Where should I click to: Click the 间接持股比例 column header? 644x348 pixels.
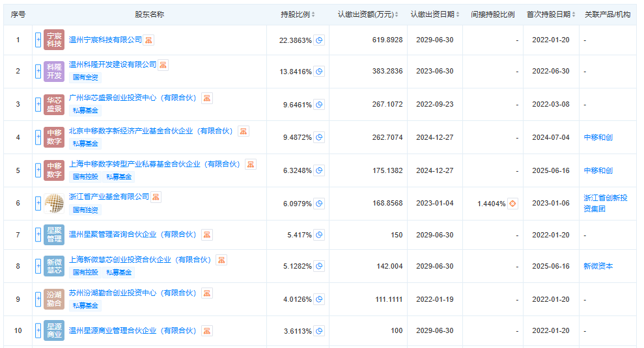(x=493, y=14)
